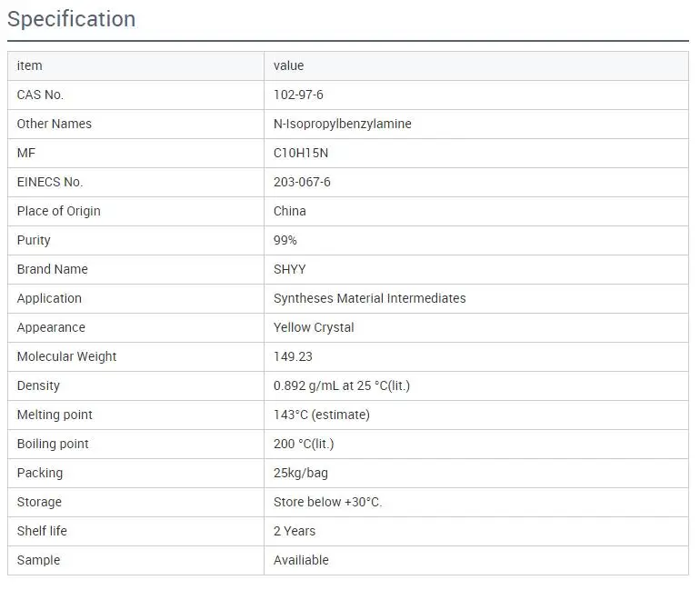
Task: Click the Packing value 25kg/bag
Action: click(x=301, y=473)
